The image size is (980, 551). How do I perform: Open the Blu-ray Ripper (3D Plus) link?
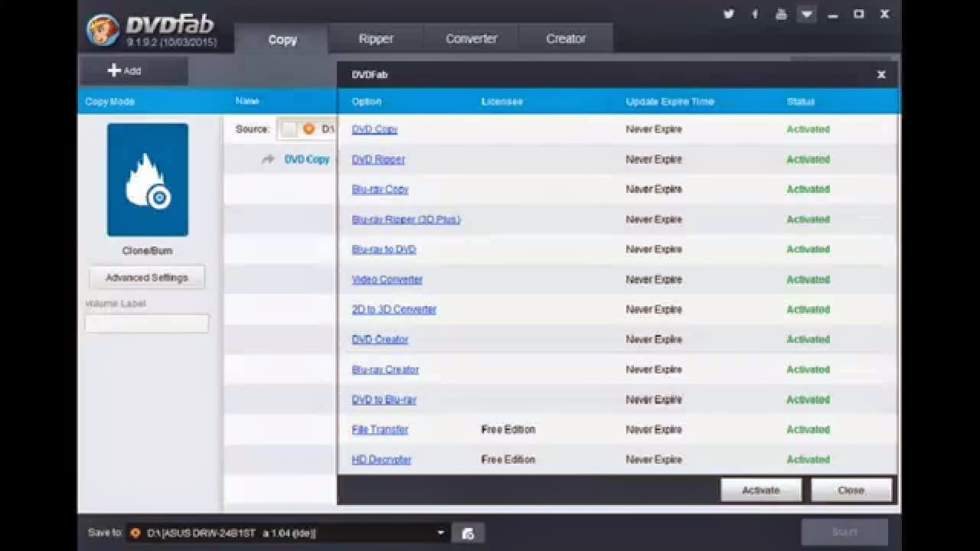click(x=406, y=220)
